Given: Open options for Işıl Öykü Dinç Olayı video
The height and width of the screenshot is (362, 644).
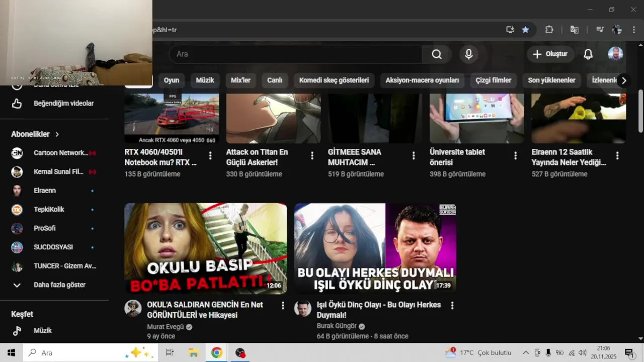Looking at the screenshot, I should click(452, 305).
